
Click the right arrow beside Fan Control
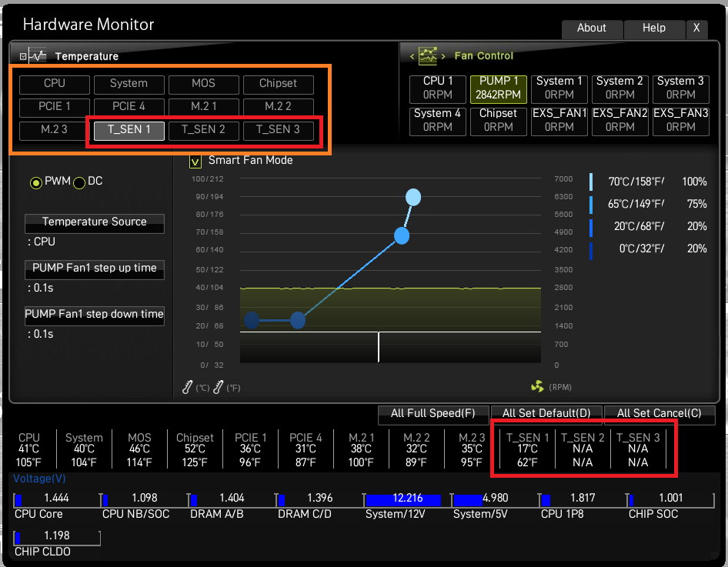443,57
